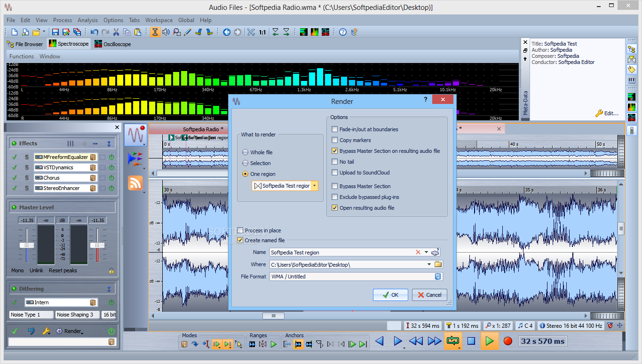
Task: Click the green Play transport button
Action: click(490, 341)
